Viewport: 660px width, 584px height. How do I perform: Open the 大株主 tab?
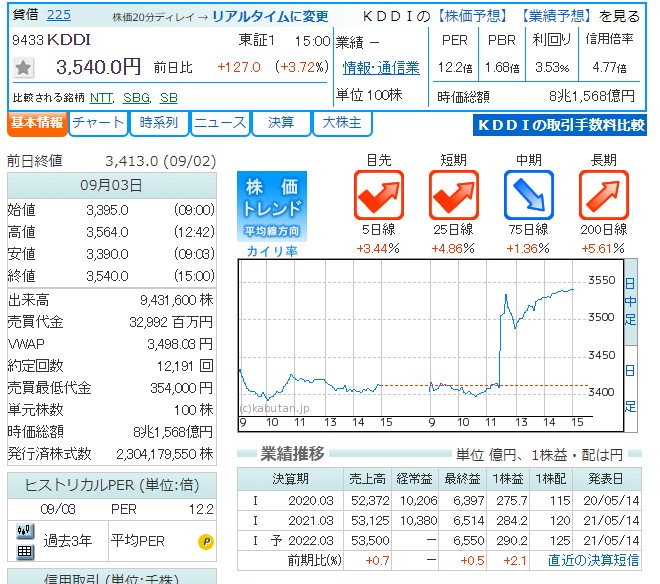[342, 123]
